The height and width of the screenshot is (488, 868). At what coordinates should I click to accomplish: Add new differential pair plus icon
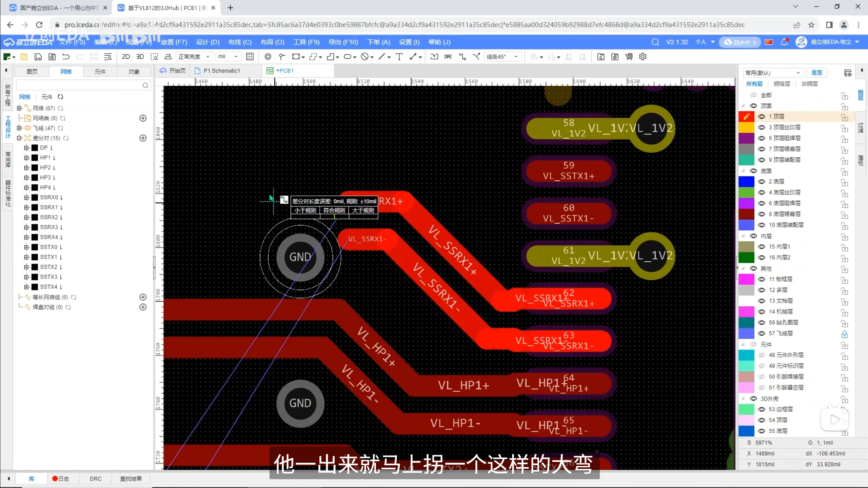143,138
